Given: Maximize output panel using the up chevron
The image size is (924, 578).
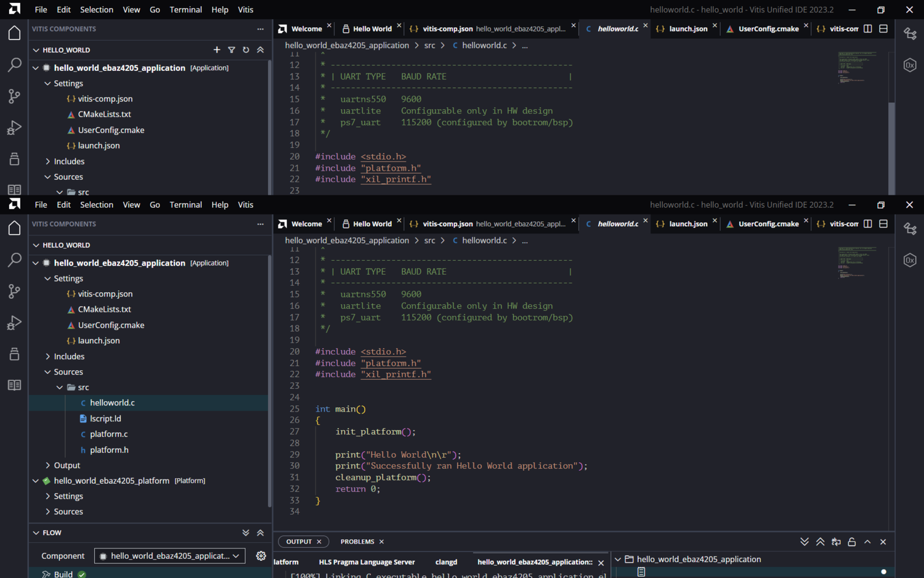Looking at the screenshot, I should pos(867,542).
